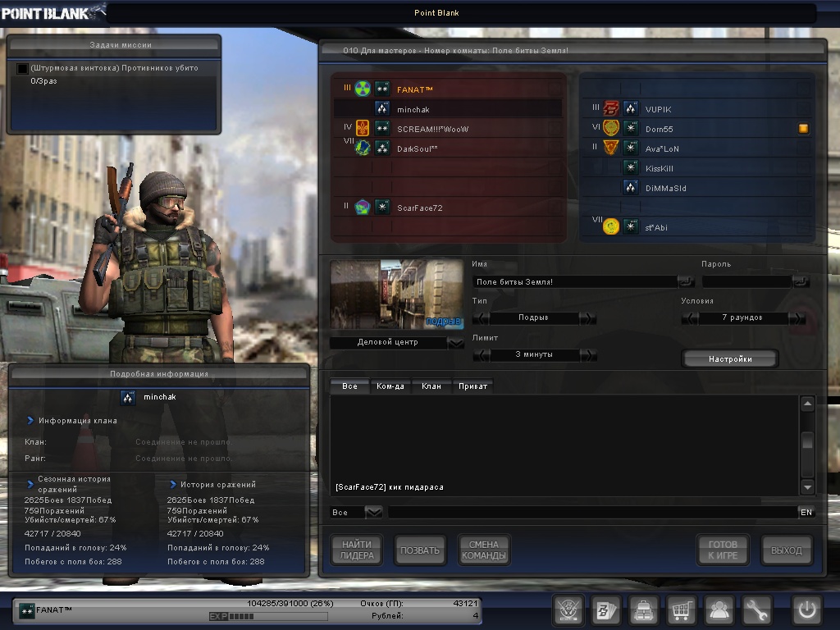Click the EXP progress bar
840x630 pixels.
pos(268,617)
